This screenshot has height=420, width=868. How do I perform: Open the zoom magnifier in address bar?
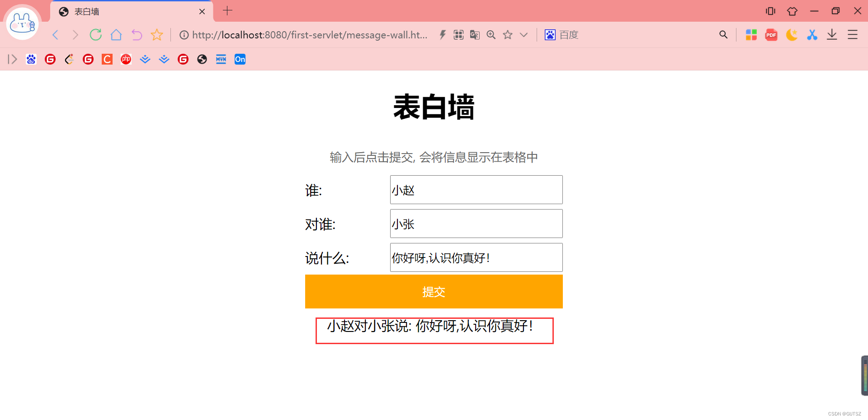[491, 35]
